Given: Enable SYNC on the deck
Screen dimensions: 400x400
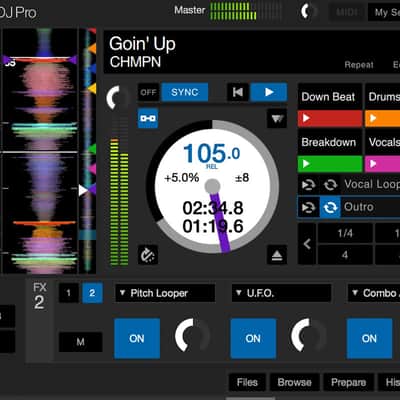Looking at the screenshot, I should point(185,92).
